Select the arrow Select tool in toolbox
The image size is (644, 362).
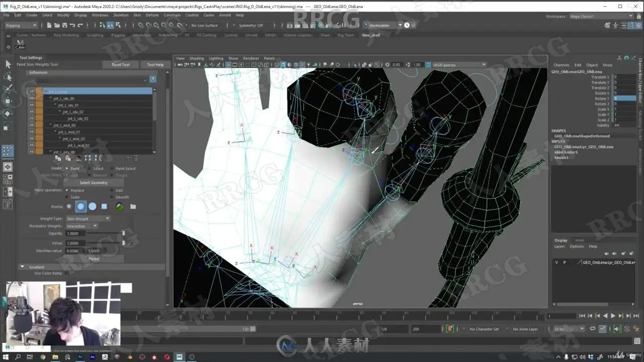tap(8, 64)
